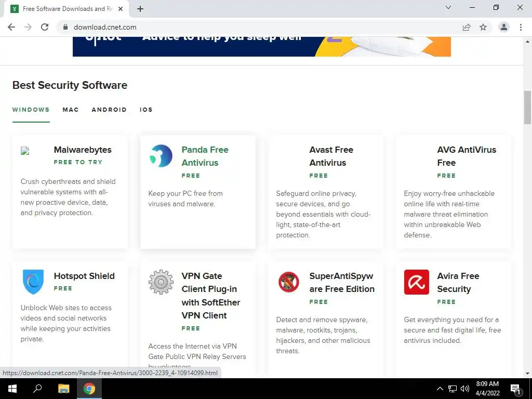This screenshot has width=532, height=399.
Task: Click the FREE label under Avira
Action: (446, 302)
